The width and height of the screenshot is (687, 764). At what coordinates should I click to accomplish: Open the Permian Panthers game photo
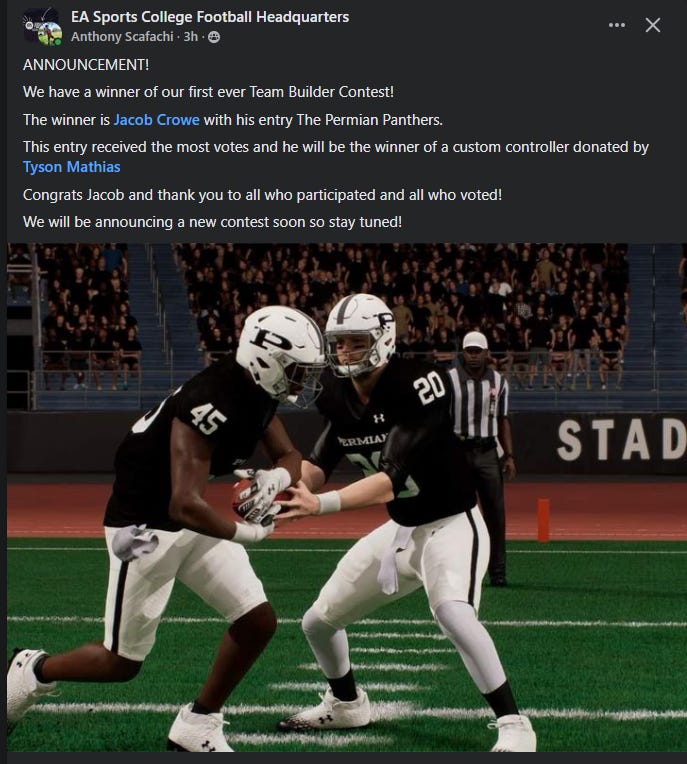[347, 497]
